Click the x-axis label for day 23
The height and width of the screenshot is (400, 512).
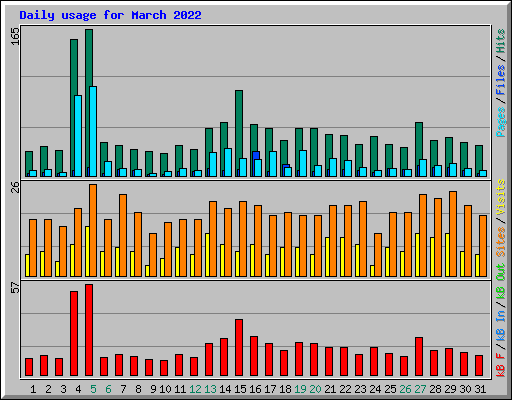[360, 389]
